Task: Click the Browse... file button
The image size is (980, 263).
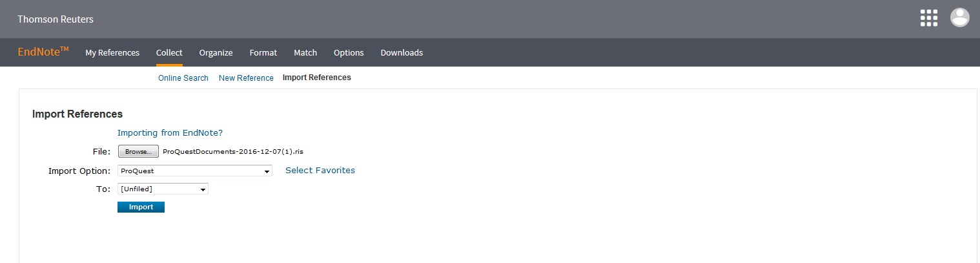Action: [x=138, y=152]
